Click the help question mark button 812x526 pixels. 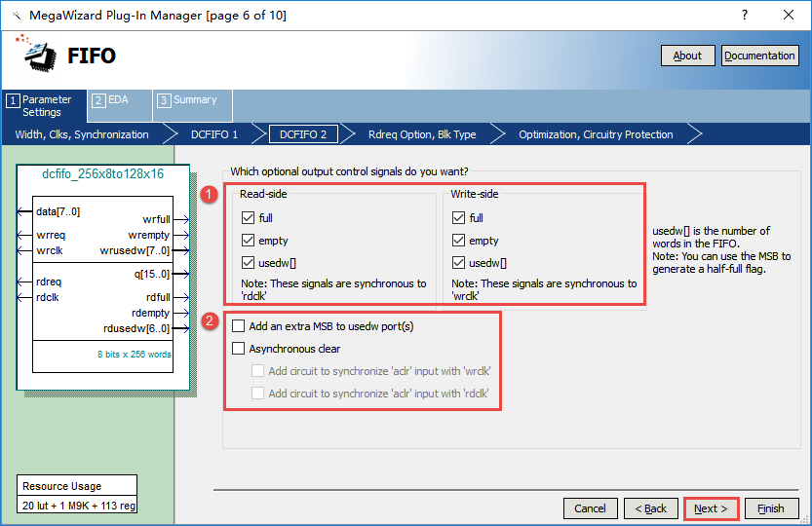[x=745, y=15]
